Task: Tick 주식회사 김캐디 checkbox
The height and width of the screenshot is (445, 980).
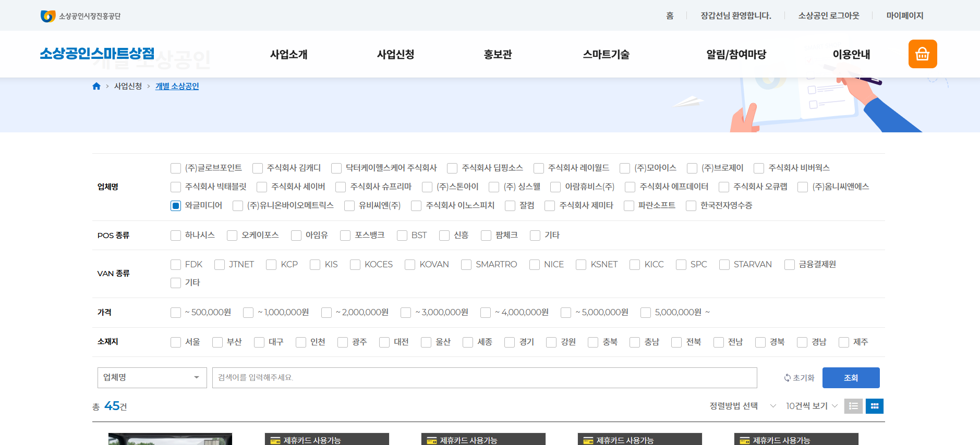Action: point(258,168)
